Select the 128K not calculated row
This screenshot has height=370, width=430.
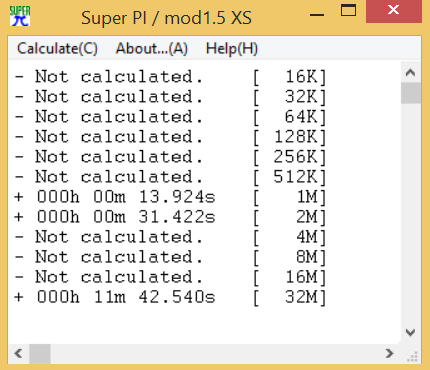pos(171,137)
